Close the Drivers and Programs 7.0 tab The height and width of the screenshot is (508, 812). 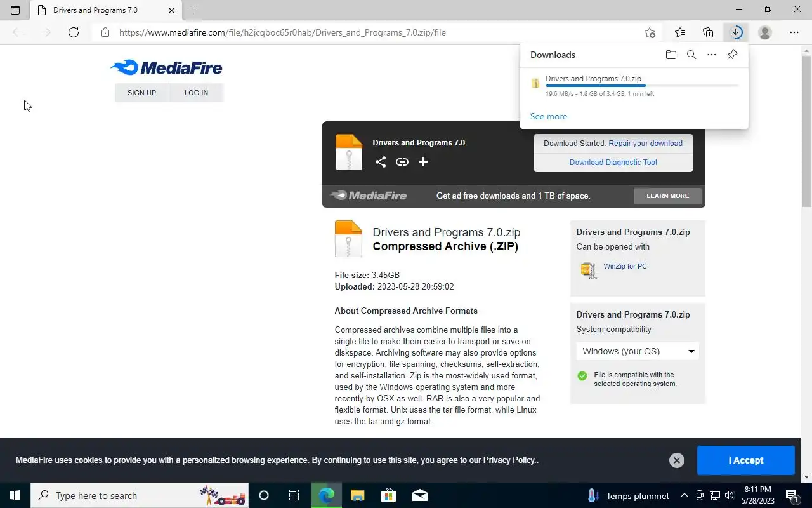tap(172, 10)
